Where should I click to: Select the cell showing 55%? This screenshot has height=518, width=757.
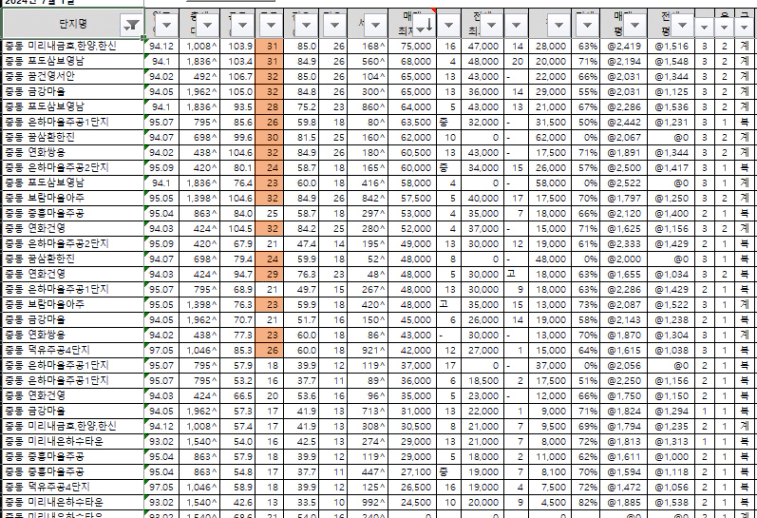(x=586, y=92)
